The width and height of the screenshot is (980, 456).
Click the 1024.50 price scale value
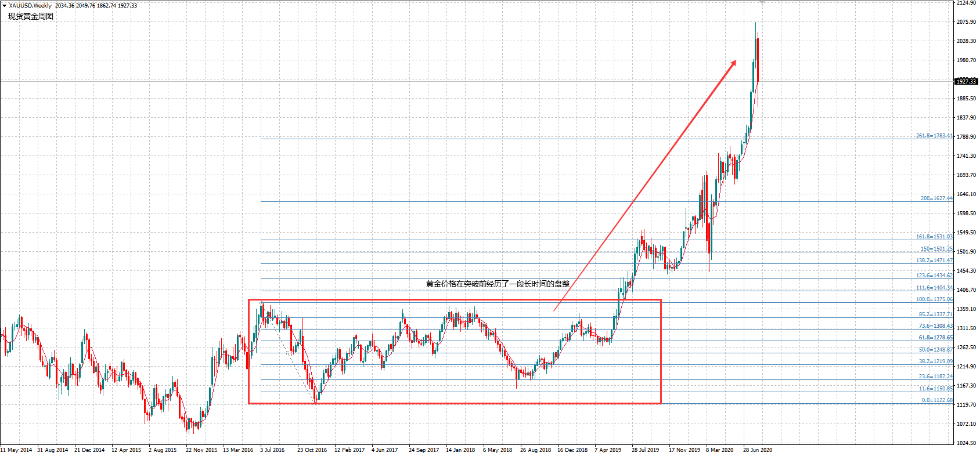(966, 443)
